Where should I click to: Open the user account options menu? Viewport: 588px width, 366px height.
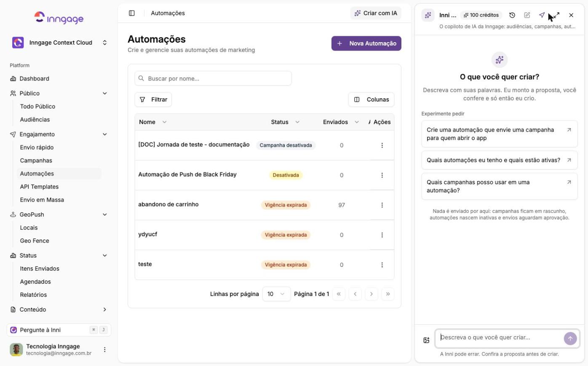105,350
